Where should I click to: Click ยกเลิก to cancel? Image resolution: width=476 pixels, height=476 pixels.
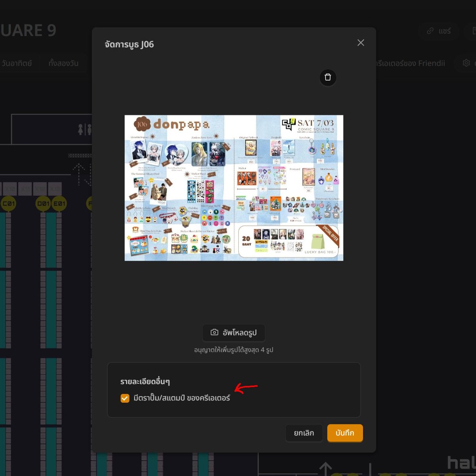pyautogui.click(x=304, y=433)
